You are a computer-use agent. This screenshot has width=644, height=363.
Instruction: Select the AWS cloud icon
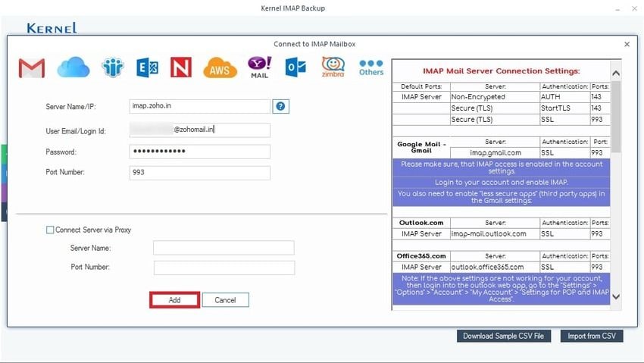click(220, 67)
